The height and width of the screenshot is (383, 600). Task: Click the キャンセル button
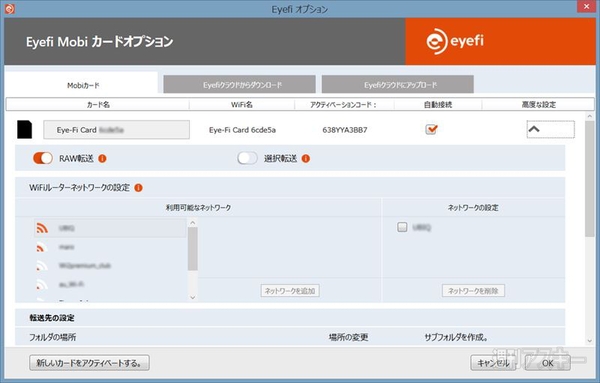[494, 362]
